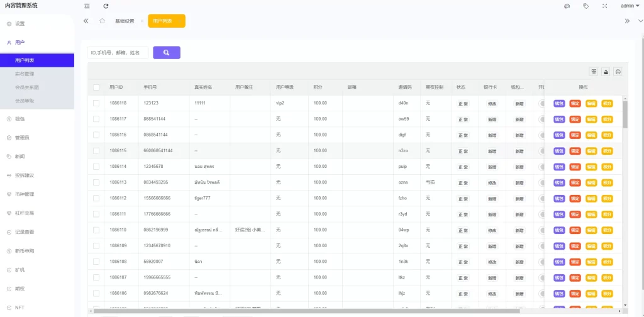Viewport: 644px width, 317px height.
Task: Click the red 锁定 button for user 1086117
Action: (x=575, y=119)
